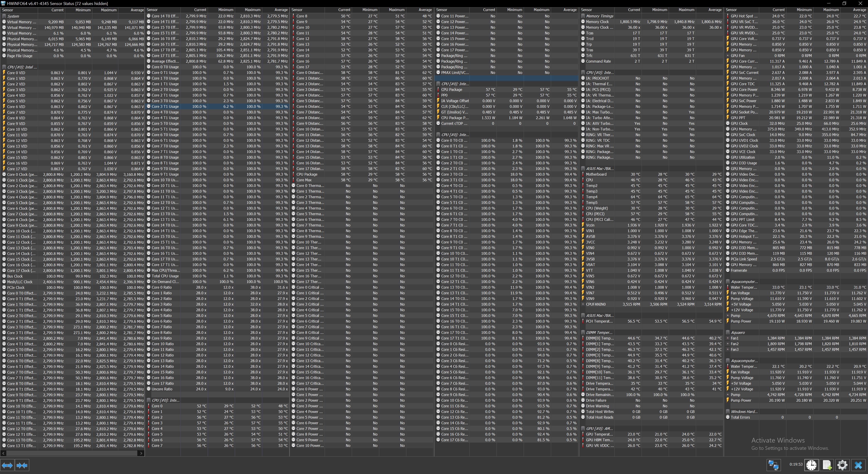Viewport: 868px width, 474px height.
Task: Click the HWiNFO64 title bar app icon
Action: pos(3,3)
